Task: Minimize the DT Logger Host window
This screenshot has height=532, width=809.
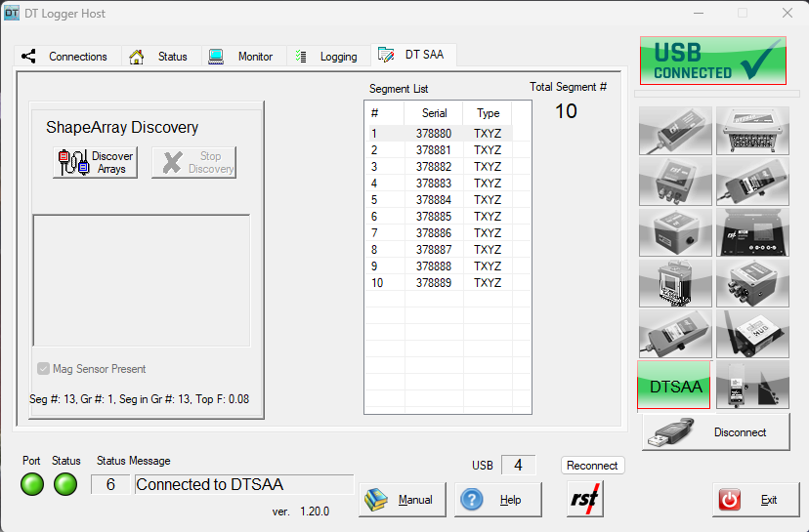Action: (x=699, y=13)
